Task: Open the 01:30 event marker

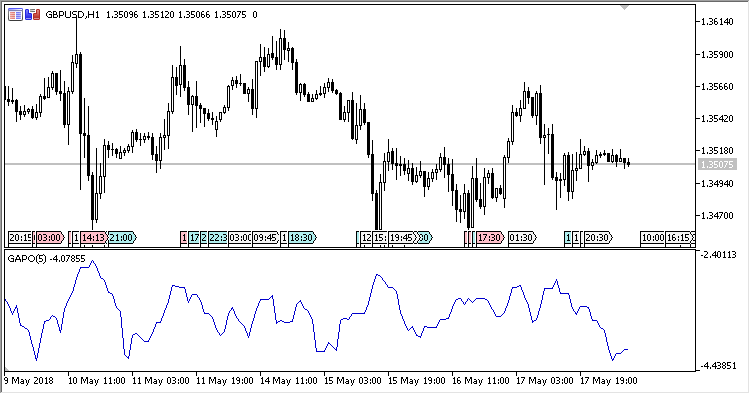Action: click(522, 238)
